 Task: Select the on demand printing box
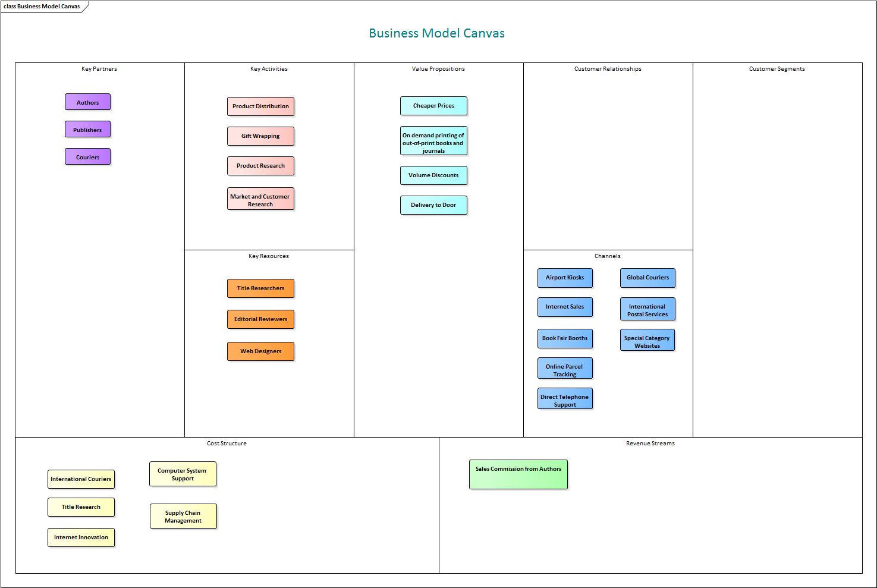click(x=433, y=142)
